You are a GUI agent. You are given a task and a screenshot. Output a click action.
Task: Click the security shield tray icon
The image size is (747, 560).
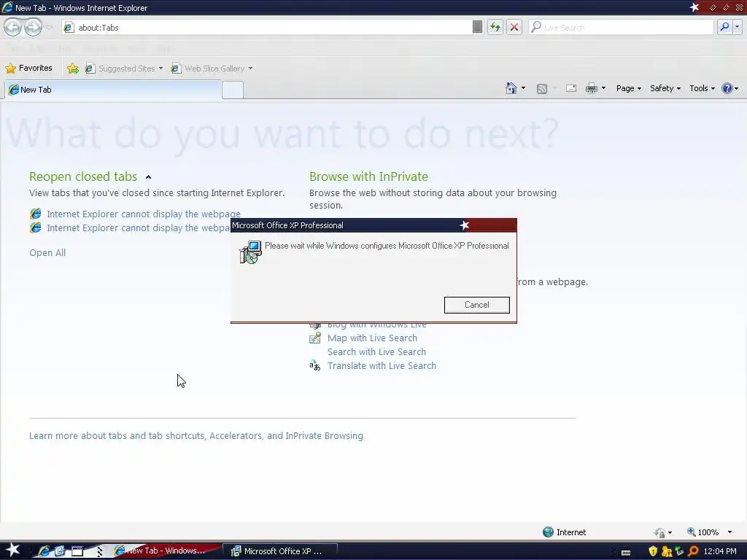(653, 551)
